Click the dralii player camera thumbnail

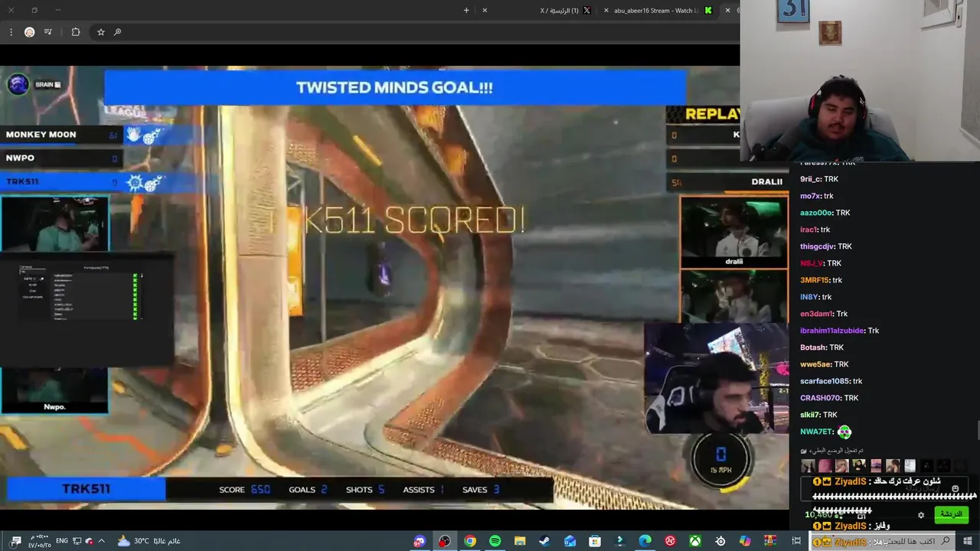pos(734,233)
